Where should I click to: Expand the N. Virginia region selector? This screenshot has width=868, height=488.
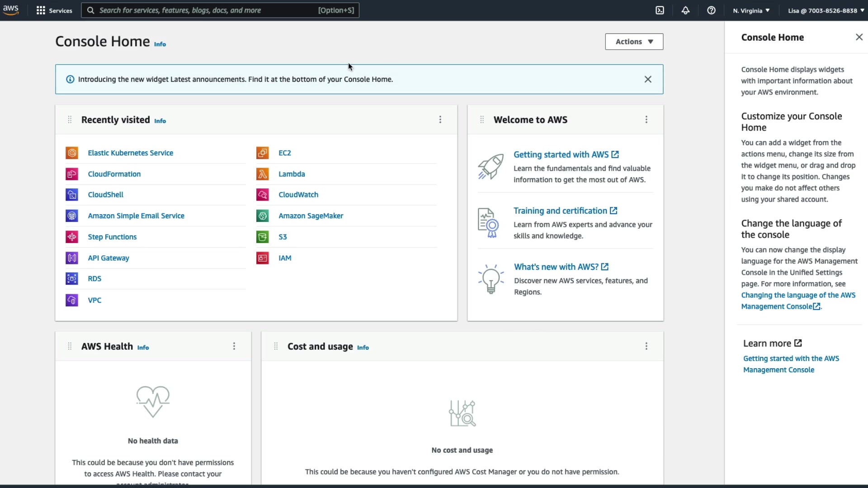click(x=751, y=10)
